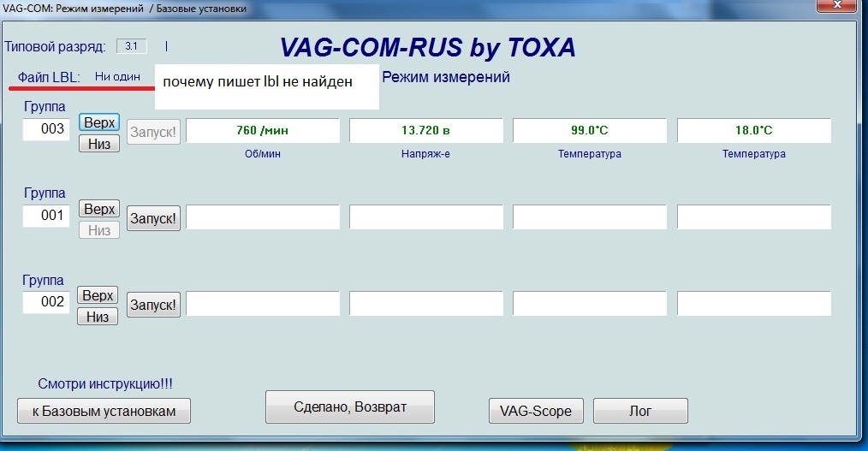Click the Ни один LBL file status
Image resolution: width=868 pixels, height=451 pixels.
pyautogui.click(x=117, y=76)
